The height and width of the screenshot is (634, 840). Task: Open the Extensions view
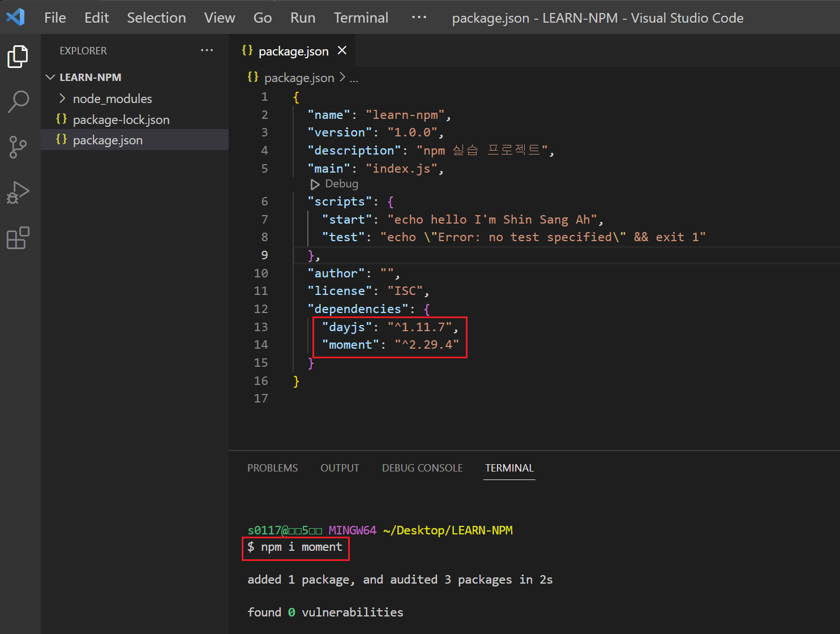[x=18, y=238]
